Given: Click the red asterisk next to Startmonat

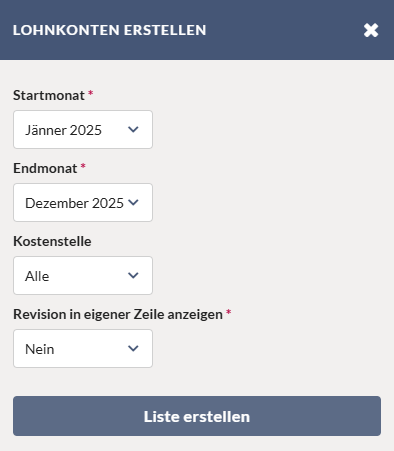Looking at the screenshot, I should pos(90,93).
